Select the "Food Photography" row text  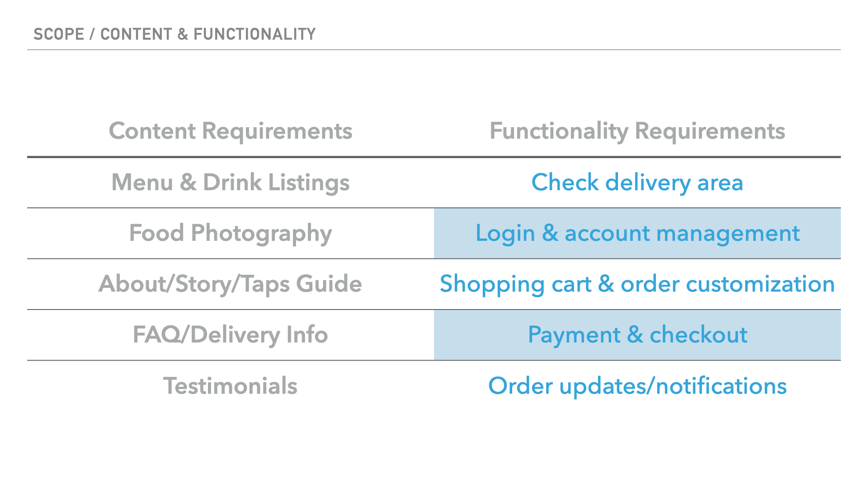click(x=231, y=233)
